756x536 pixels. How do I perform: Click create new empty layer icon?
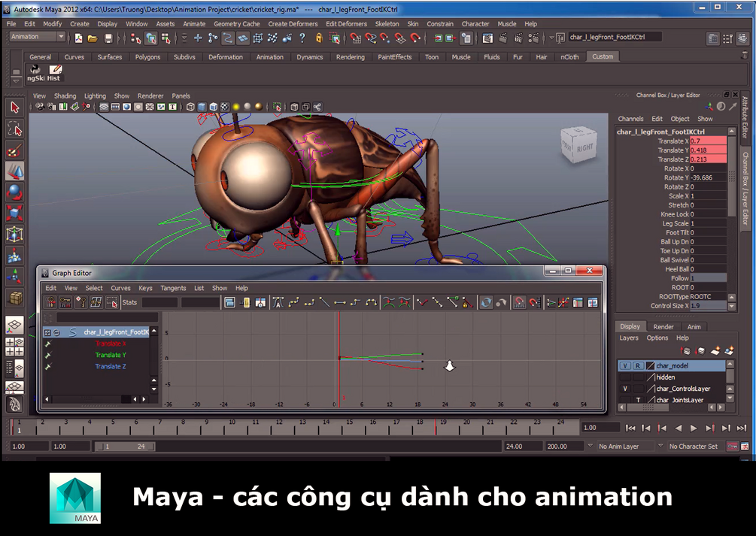715,350
